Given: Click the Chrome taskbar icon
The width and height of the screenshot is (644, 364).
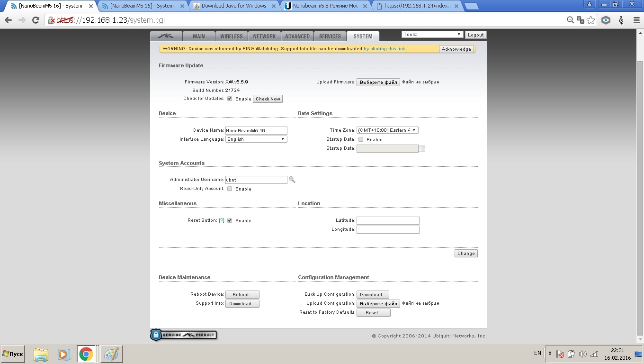Looking at the screenshot, I should 86,354.
